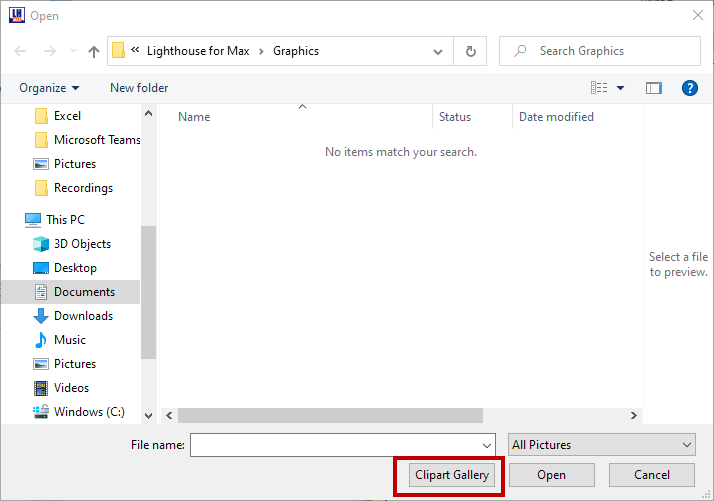Open the Organize menu
The width and height of the screenshot is (714, 501).
click(x=49, y=88)
